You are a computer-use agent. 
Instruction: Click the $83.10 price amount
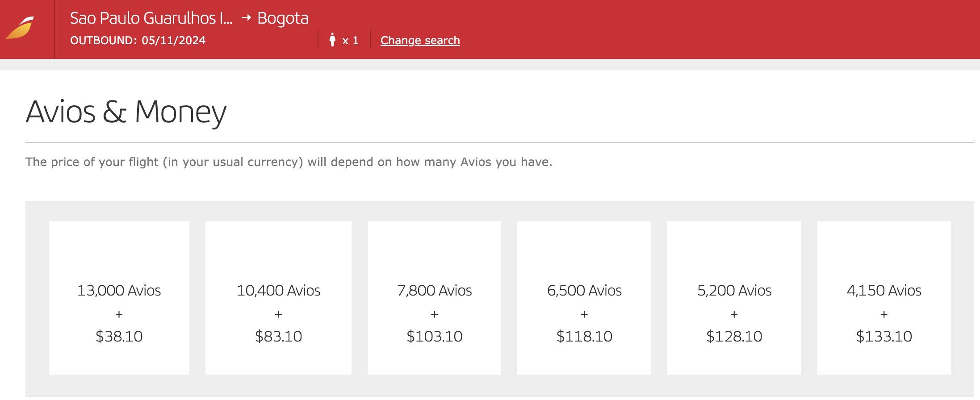(x=278, y=336)
